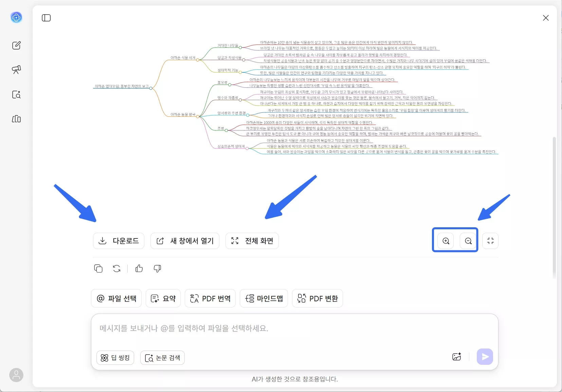This screenshot has width=562, height=392.
Task: Click the exit fit-view icon beside zoom controls
Action: click(x=490, y=241)
